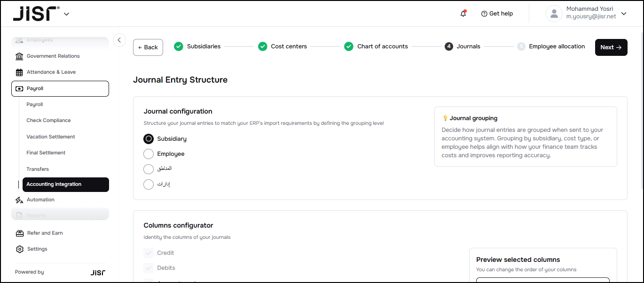Click the Next button
The image size is (644, 283).
point(611,47)
